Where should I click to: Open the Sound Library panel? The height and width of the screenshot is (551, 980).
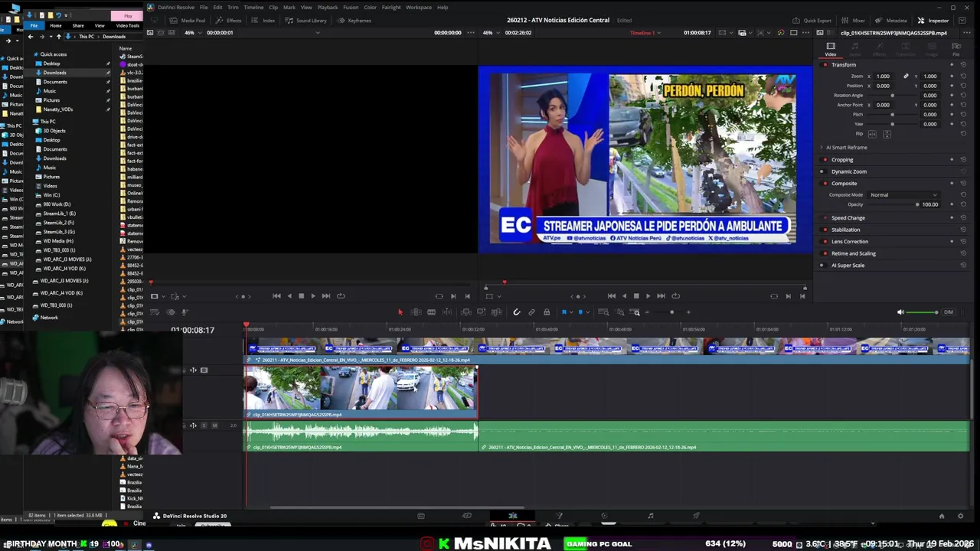[x=306, y=21]
